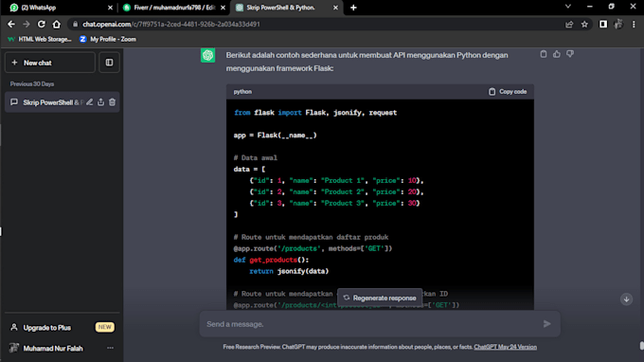Hide the ChatGPT sidebar
644x362 pixels.
(109, 63)
